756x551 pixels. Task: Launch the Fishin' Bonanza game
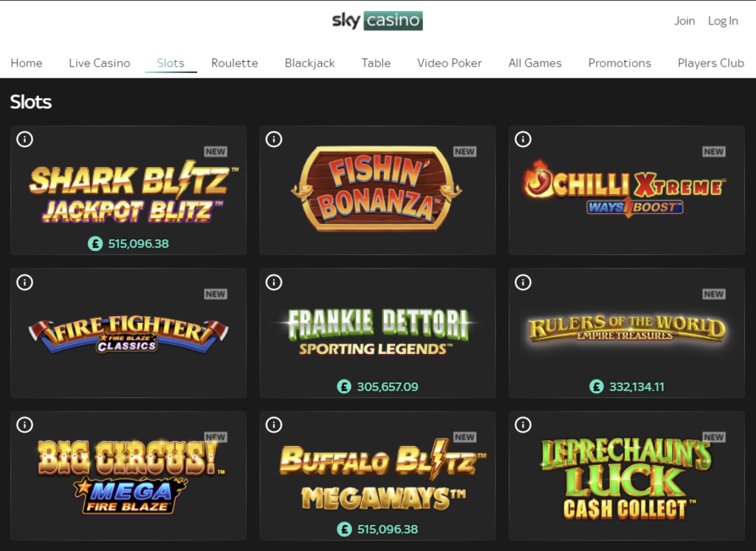click(x=377, y=190)
